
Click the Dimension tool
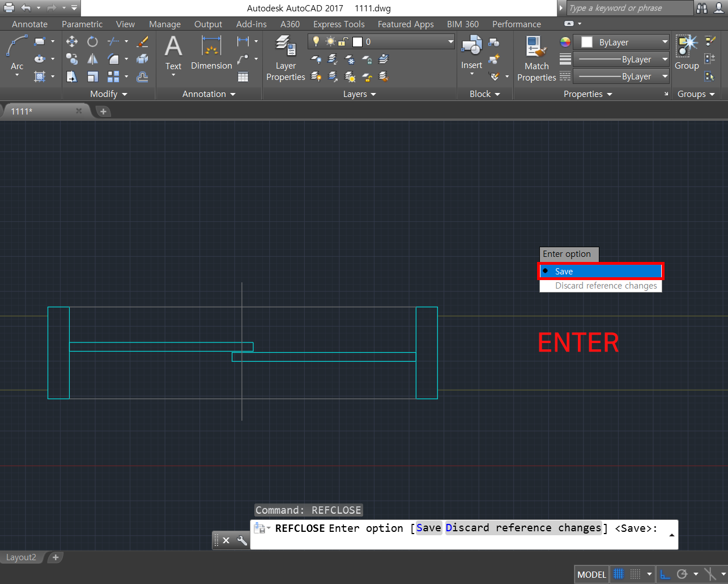pos(211,53)
